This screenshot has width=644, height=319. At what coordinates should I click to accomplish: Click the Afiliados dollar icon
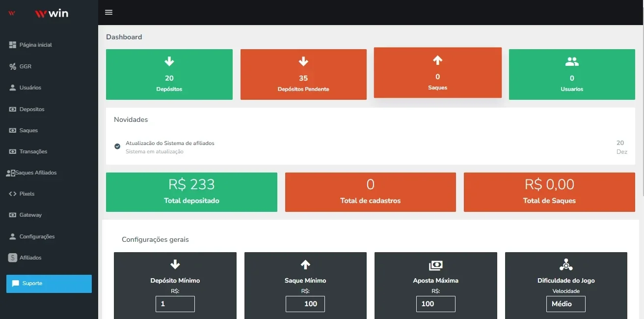click(13, 258)
